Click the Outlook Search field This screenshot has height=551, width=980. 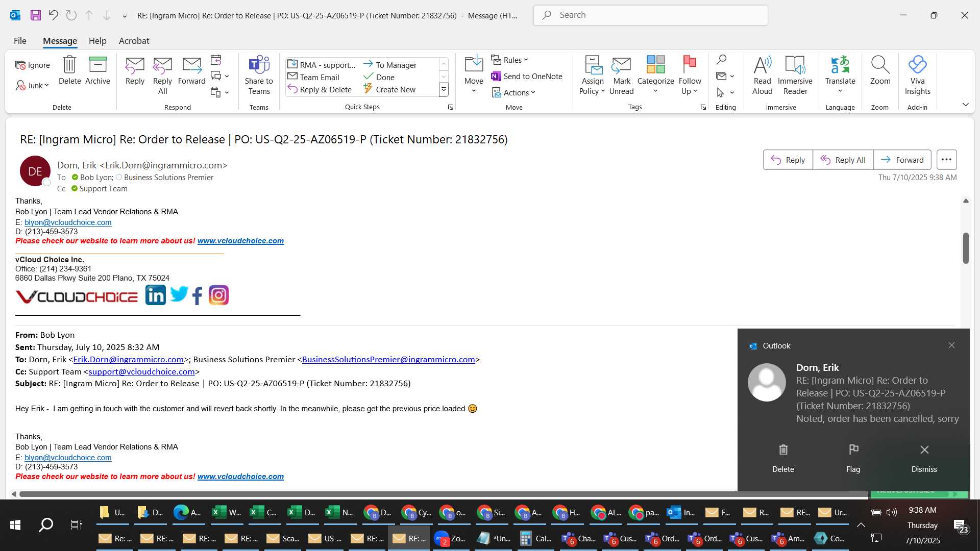[650, 15]
